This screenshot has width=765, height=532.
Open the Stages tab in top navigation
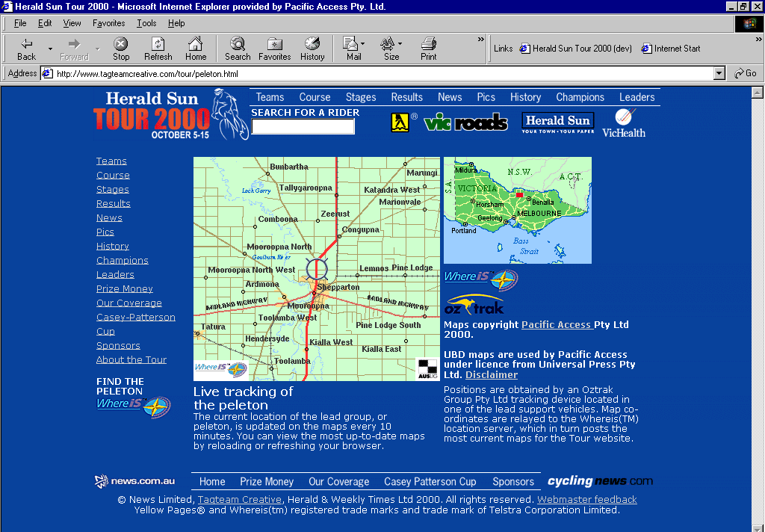(x=361, y=97)
